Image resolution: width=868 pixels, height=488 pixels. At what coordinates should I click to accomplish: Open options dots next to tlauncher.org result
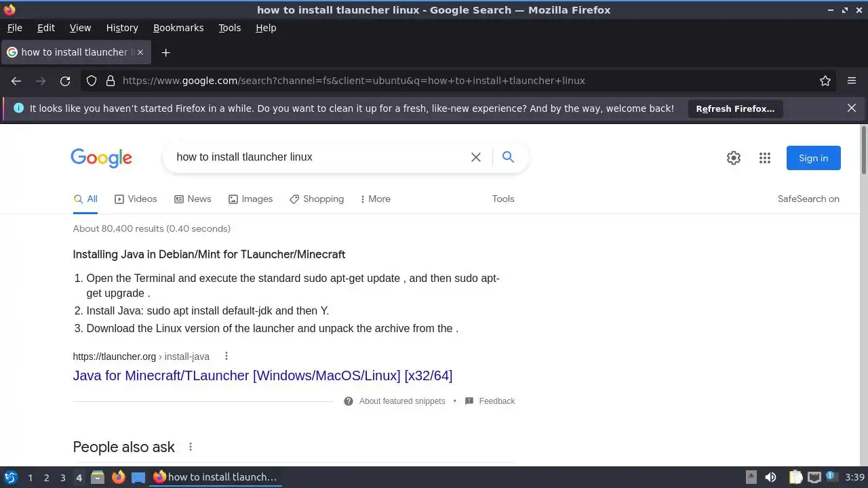tap(226, 356)
